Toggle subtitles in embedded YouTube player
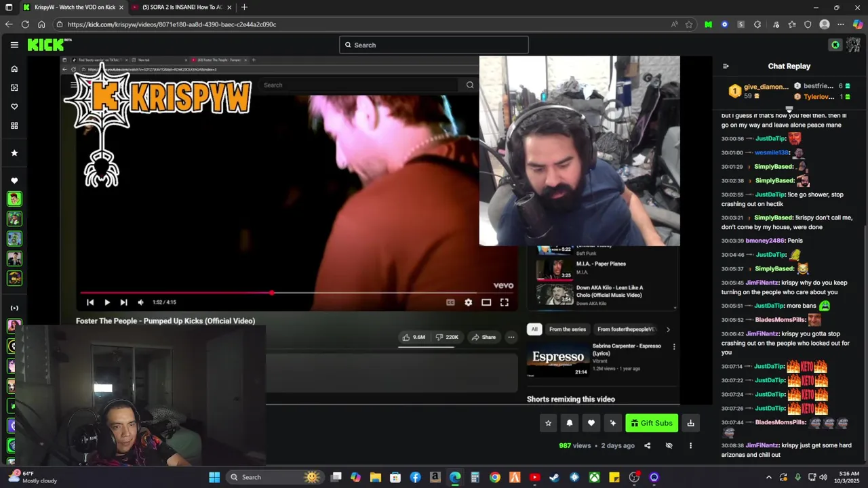The image size is (868, 488). pyautogui.click(x=450, y=302)
